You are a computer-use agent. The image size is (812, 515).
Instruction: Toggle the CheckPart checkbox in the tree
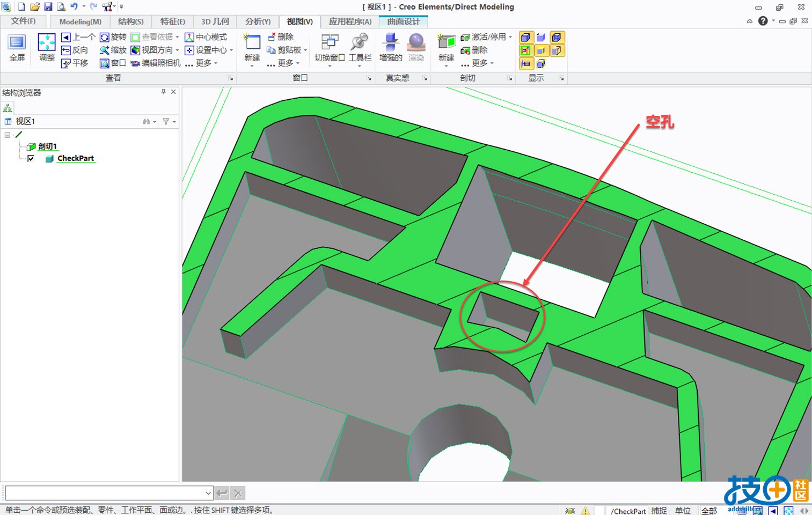31,158
